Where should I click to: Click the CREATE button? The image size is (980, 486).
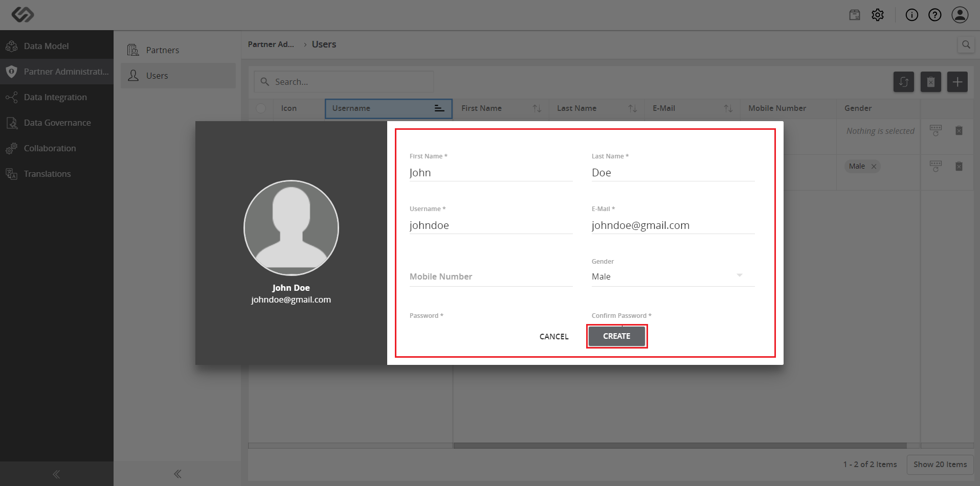click(617, 336)
